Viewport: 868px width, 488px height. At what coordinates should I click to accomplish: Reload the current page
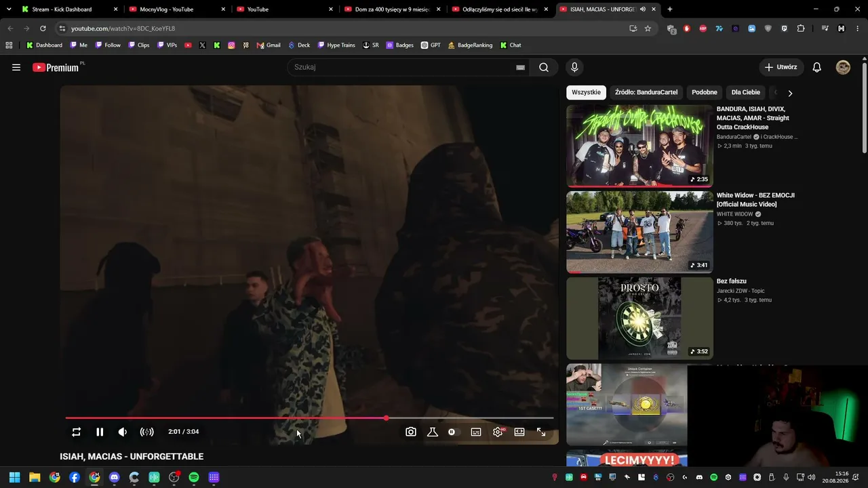coord(43,28)
